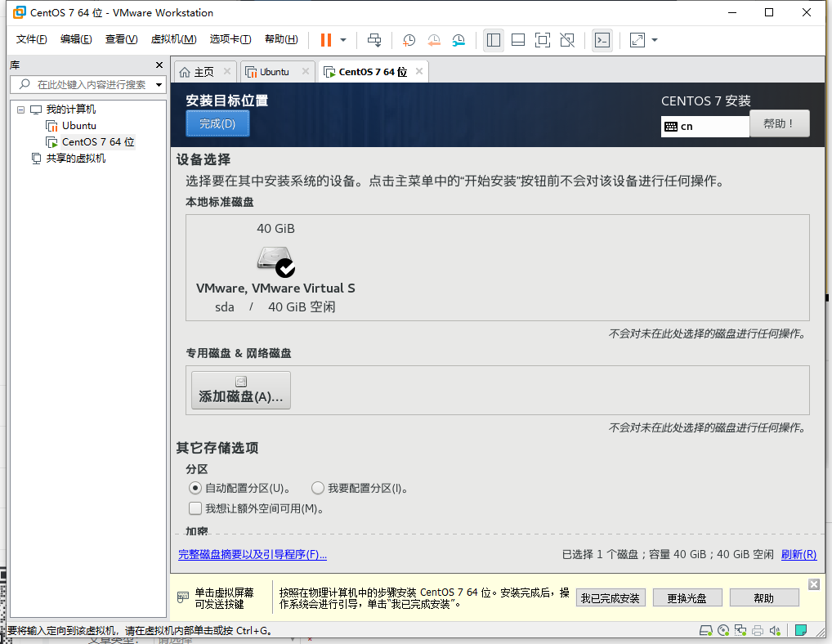The height and width of the screenshot is (644, 832).
Task: Toggle the console view icon
Action: 602,40
